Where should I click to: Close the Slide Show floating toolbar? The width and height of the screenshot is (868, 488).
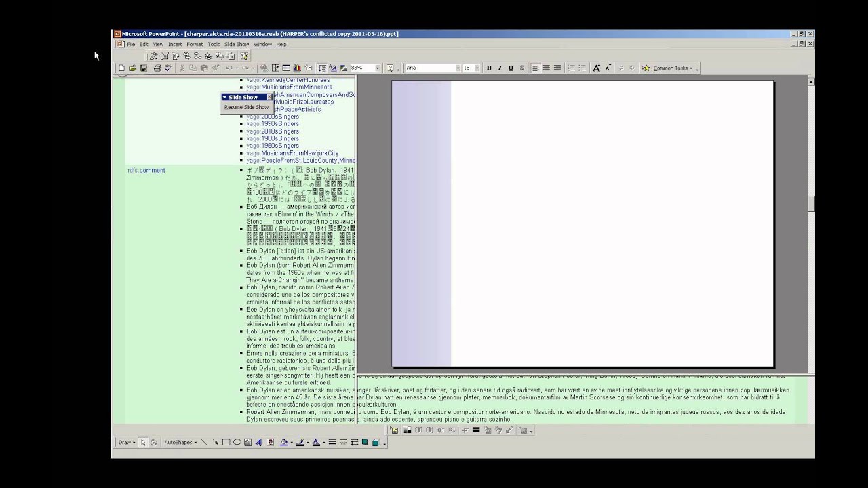(269, 97)
